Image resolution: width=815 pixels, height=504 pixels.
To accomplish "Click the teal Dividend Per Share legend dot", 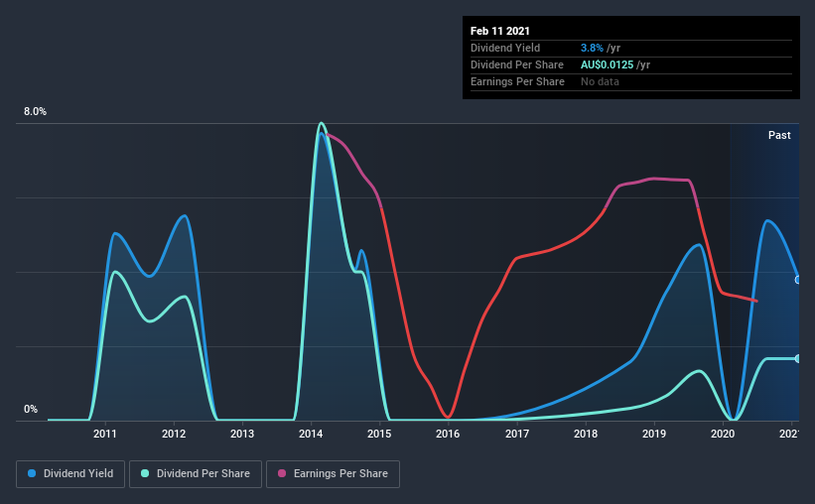I will click(x=145, y=473).
